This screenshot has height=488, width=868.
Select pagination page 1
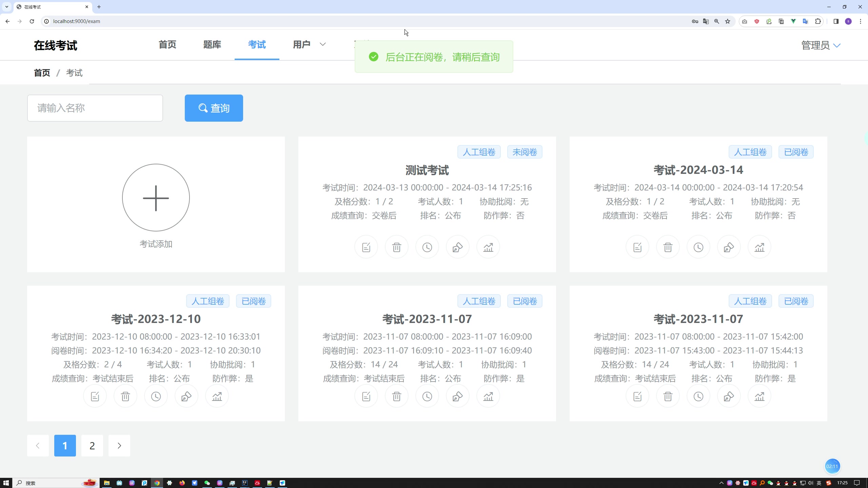click(65, 446)
